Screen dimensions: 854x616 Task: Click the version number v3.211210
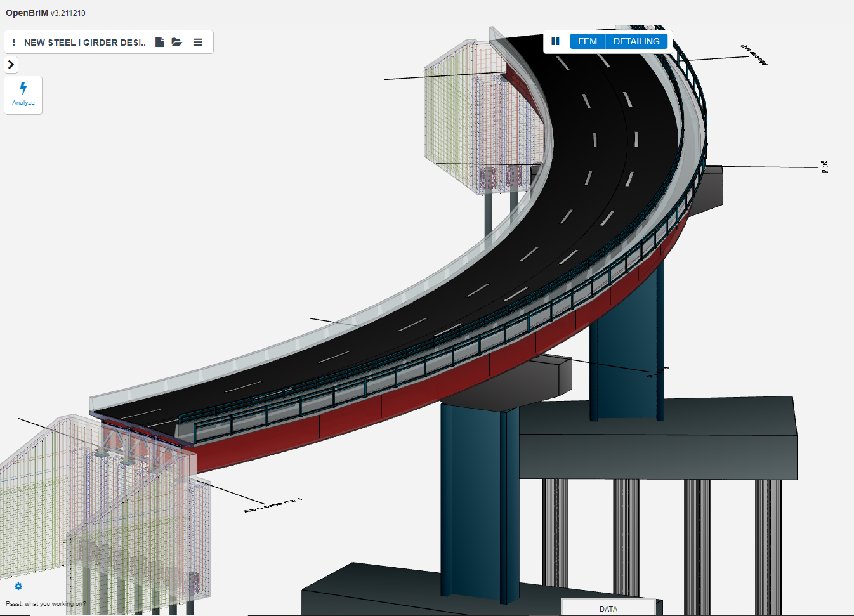pyautogui.click(x=68, y=13)
